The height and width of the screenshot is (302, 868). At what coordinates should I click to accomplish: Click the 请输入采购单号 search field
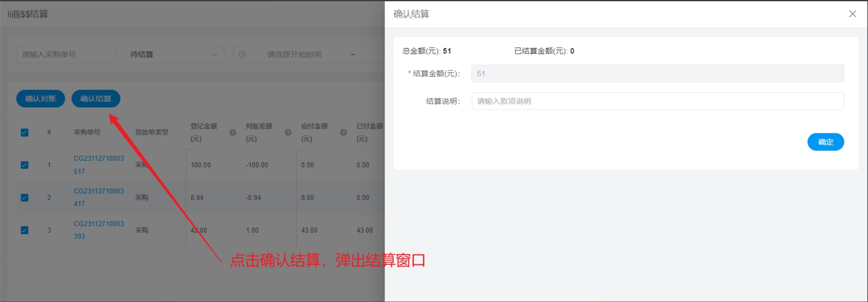tap(66, 54)
